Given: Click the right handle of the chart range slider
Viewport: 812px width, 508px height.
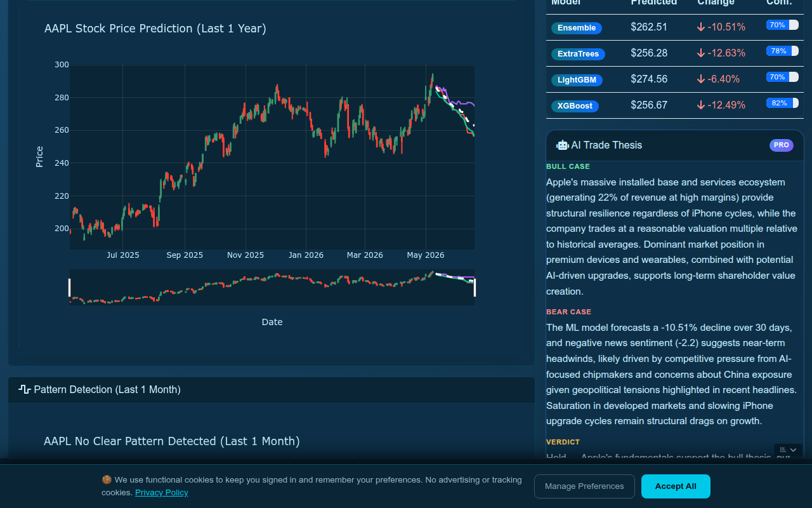Looking at the screenshot, I should [x=475, y=287].
